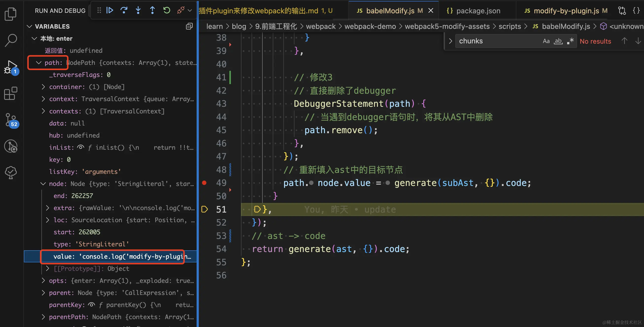Click the webpack5-modify-assets breadcrumb
Viewport: 644px width, 327px height.
coord(447,26)
